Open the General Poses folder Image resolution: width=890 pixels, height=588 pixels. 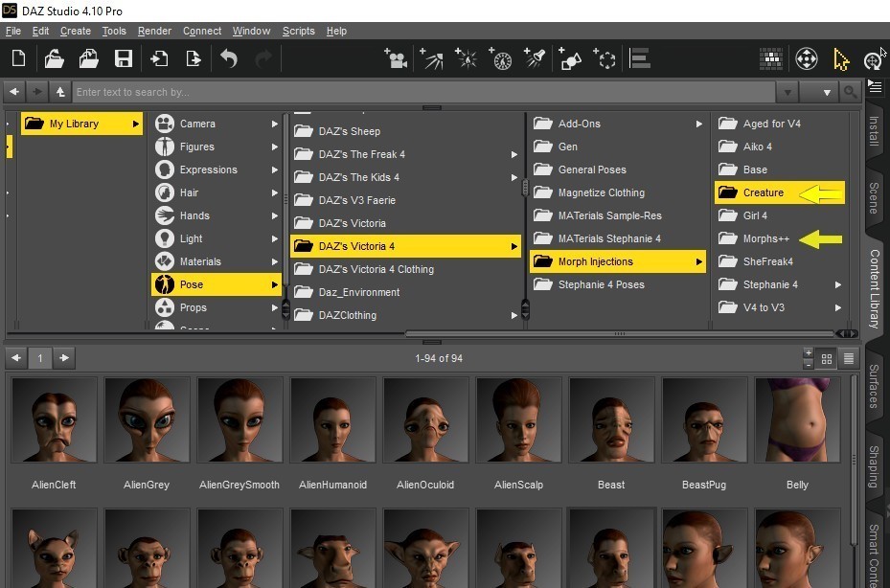[618, 170]
